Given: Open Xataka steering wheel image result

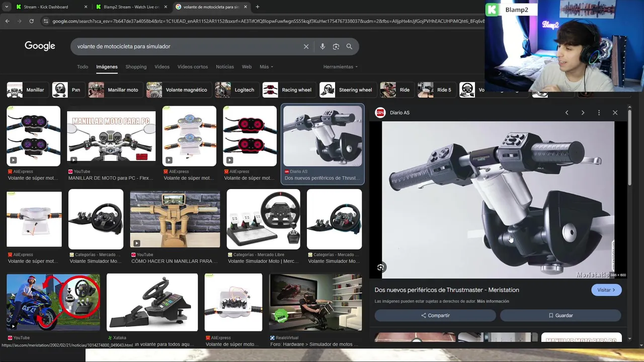Looking at the screenshot, I should click(x=152, y=302).
